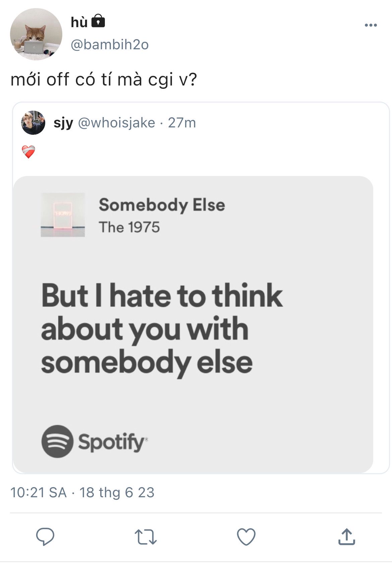This screenshot has height=568, width=392.
Task: Tap the display name hù
Action: [79, 22]
